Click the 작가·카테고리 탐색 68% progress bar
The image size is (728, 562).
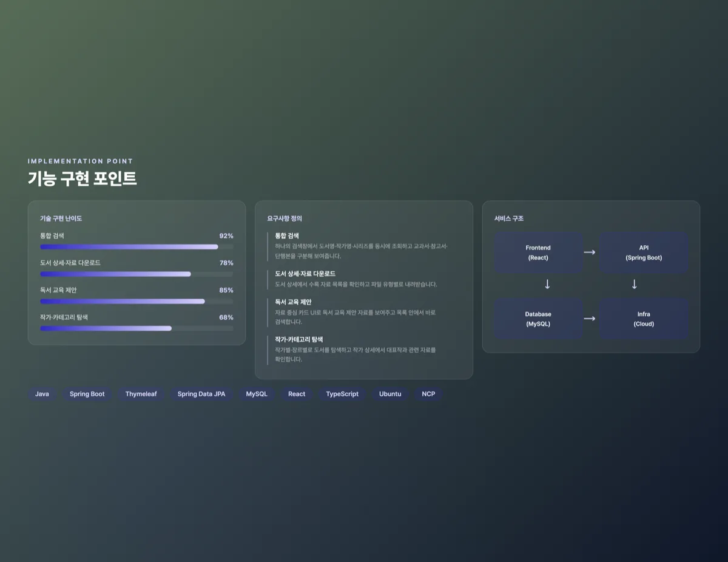coord(136,328)
